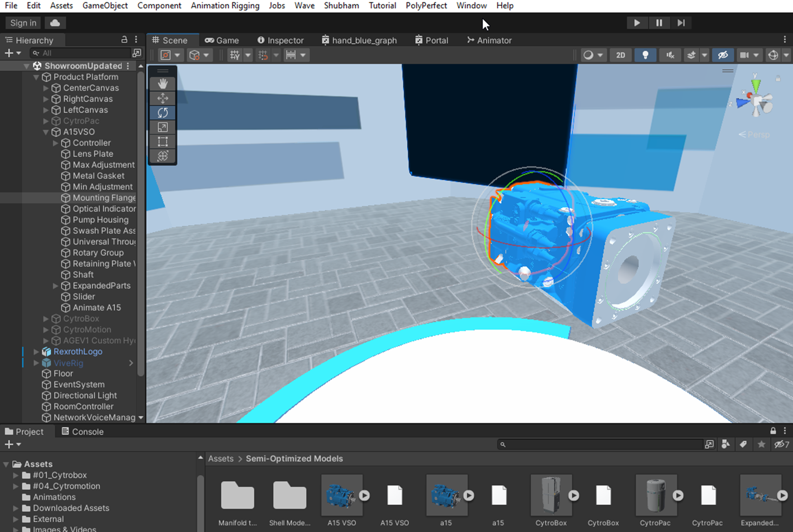Open the Downloaded Assets folder

[71, 508]
